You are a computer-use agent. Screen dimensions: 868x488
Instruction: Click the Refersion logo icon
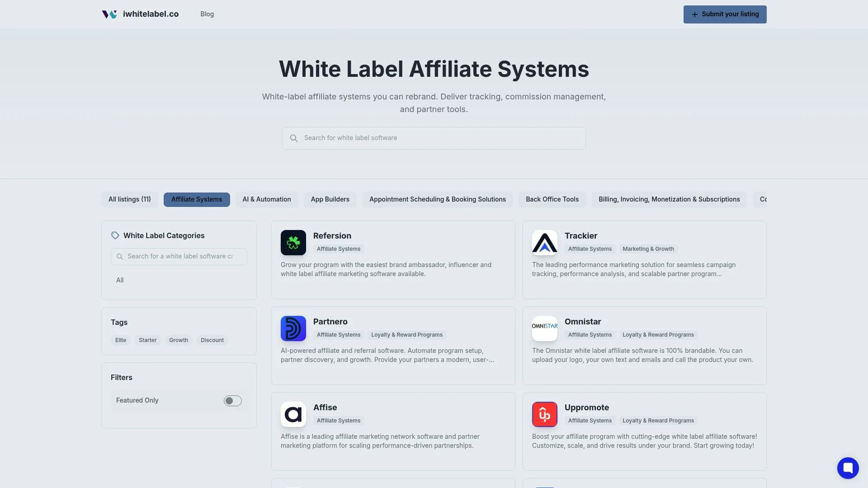[293, 243]
